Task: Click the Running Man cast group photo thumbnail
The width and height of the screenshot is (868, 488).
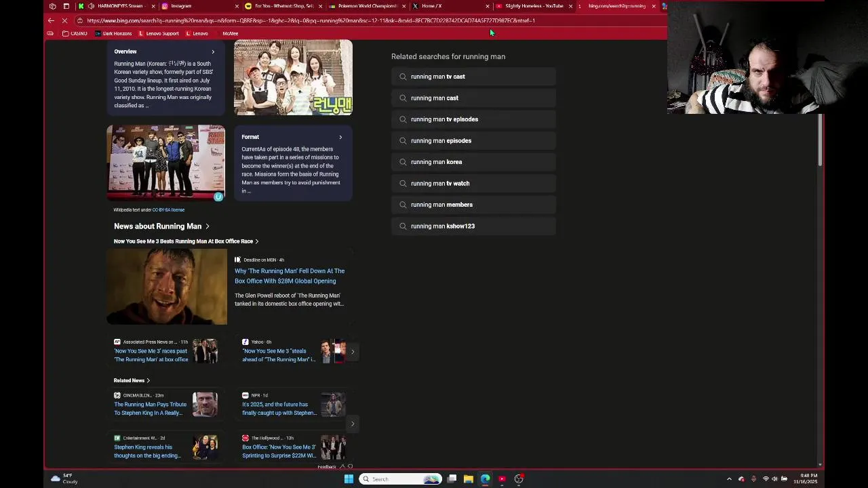Action: pyautogui.click(x=293, y=77)
